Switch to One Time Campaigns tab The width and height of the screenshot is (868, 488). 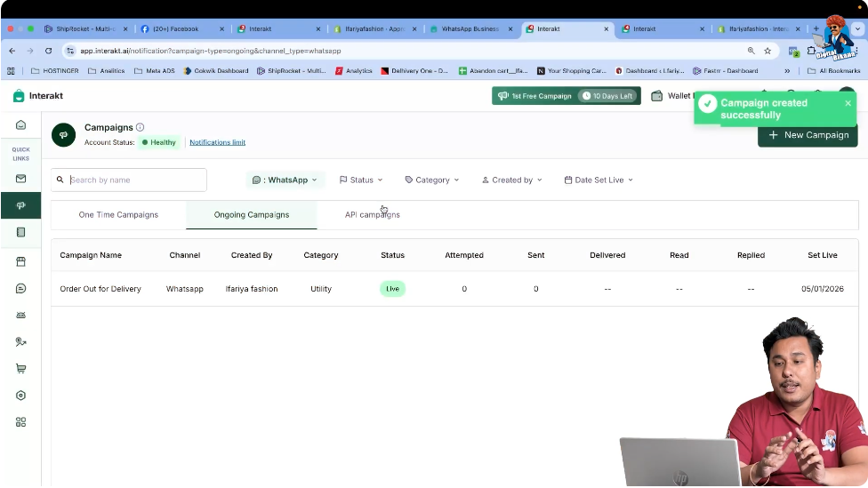pyautogui.click(x=118, y=215)
